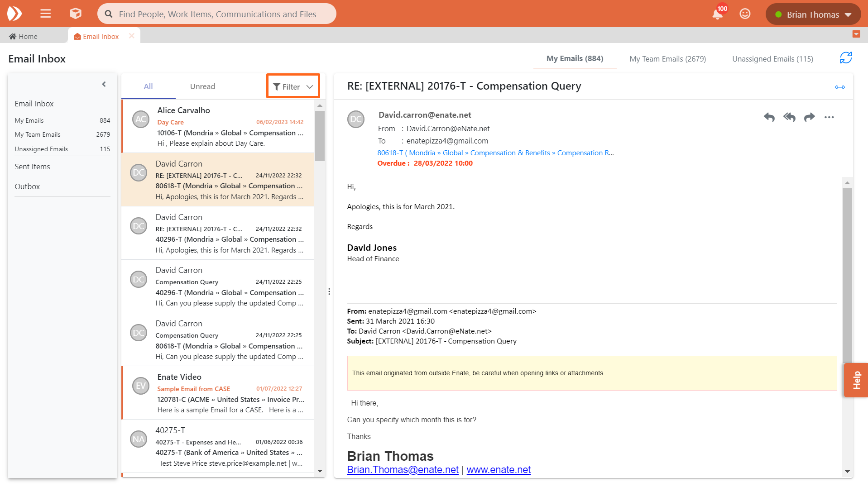Image resolution: width=868 pixels, height=487 pixels.
Task: Click the Reply arrow icon
Action: point(769,117)
